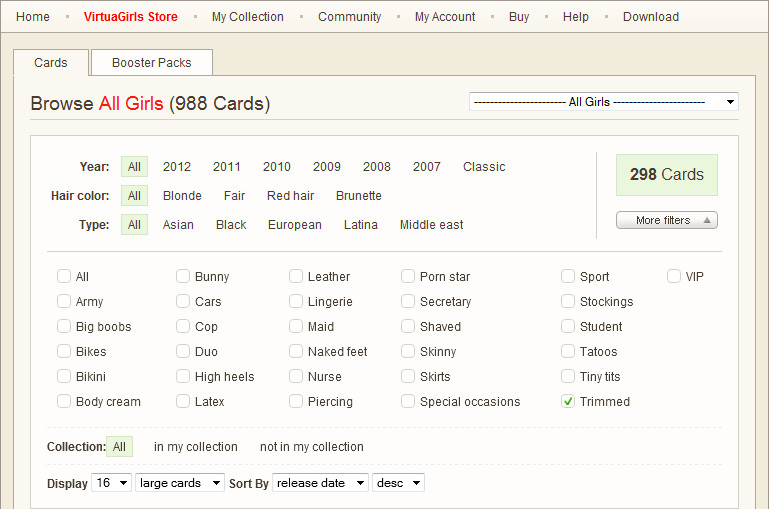Screen dimensions: 769x509
Task: Filter by year 2010
Action: [277, 167]
